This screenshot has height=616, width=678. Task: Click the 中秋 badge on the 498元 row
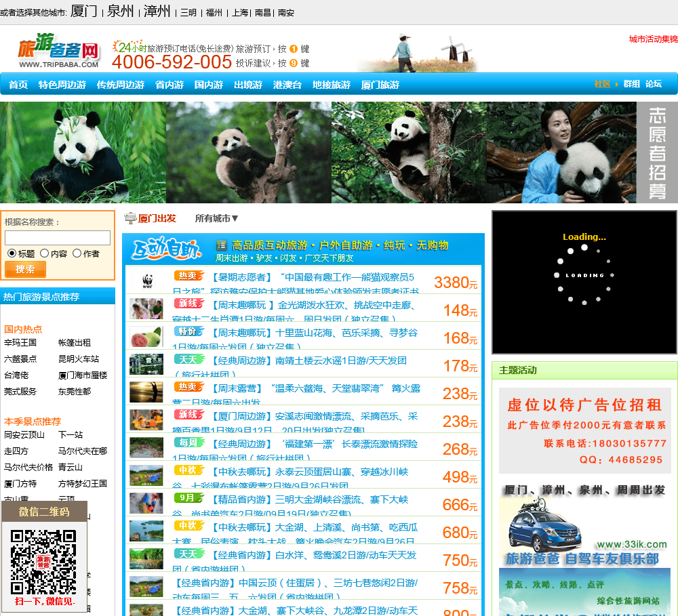point(189,470)
